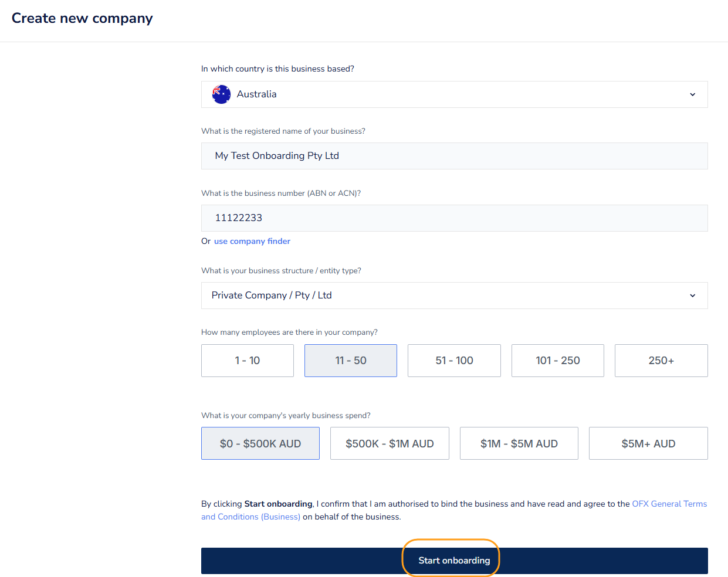
Task: Click the entity type dropdown chevron
Action: click(x=692, y=296)
